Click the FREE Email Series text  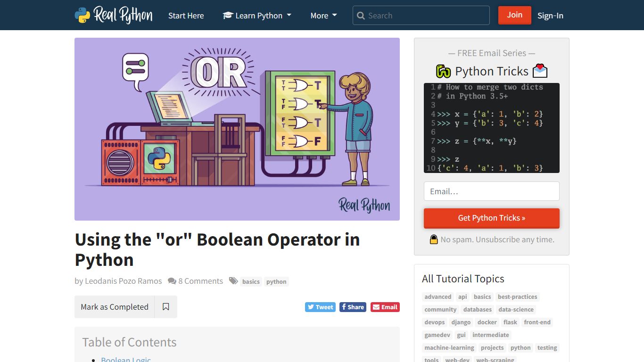(x=492, y=53)
